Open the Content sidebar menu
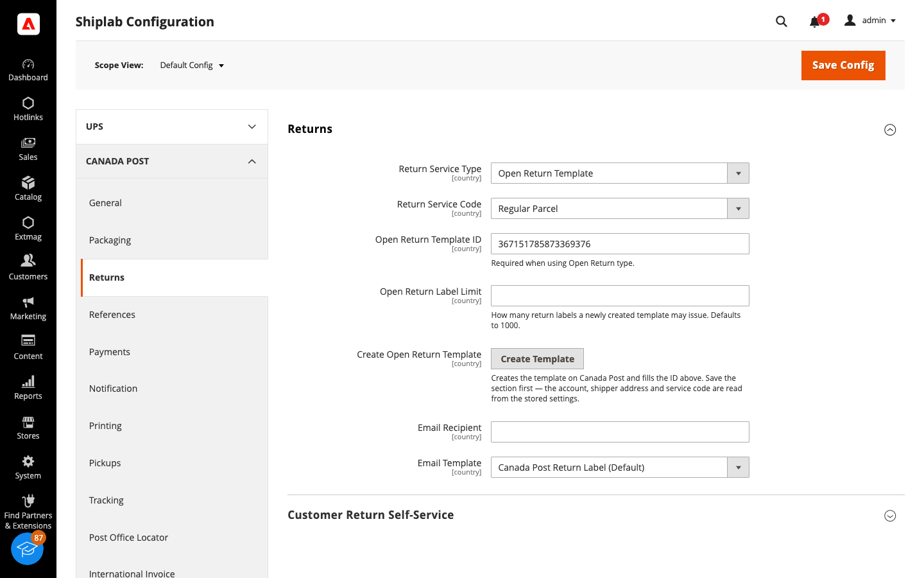 coord(28,349)
